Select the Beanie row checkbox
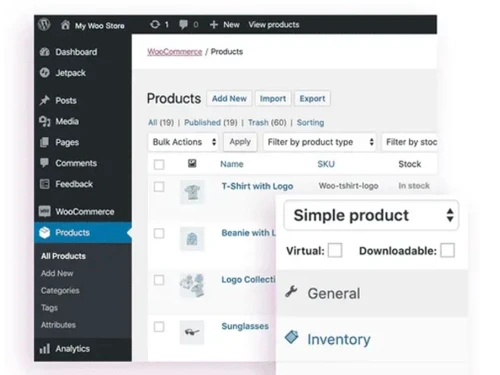 159,233
